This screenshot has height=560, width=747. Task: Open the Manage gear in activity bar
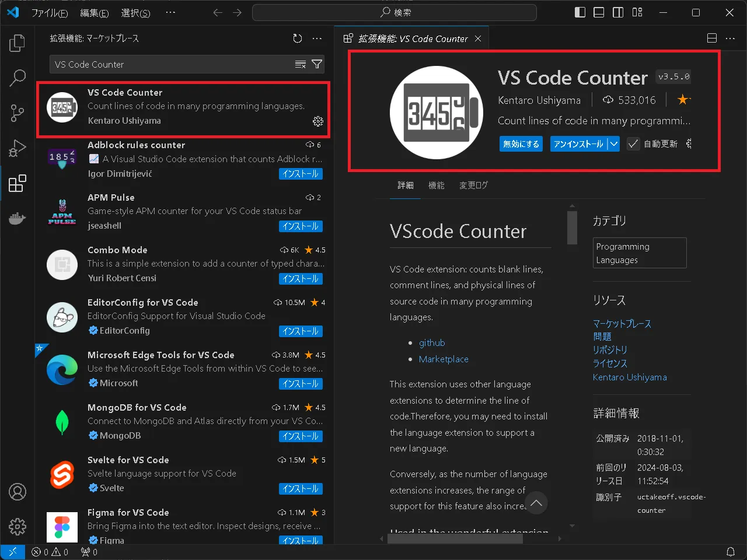[18, 526]
